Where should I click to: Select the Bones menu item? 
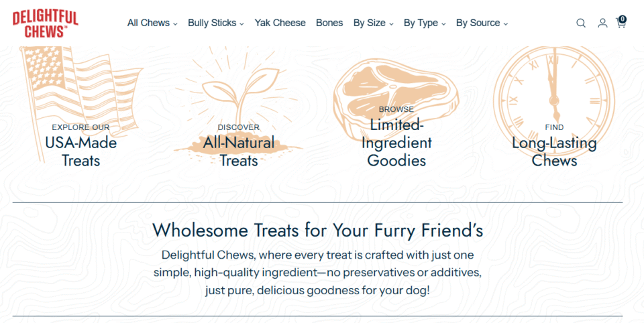click(x=329, y=23)
